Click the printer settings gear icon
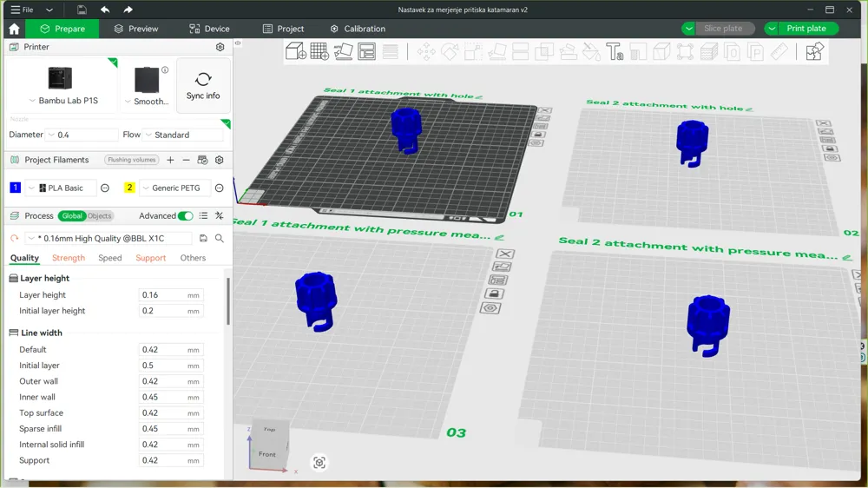This screenshot has height=488, width=868. click(220, 47)
